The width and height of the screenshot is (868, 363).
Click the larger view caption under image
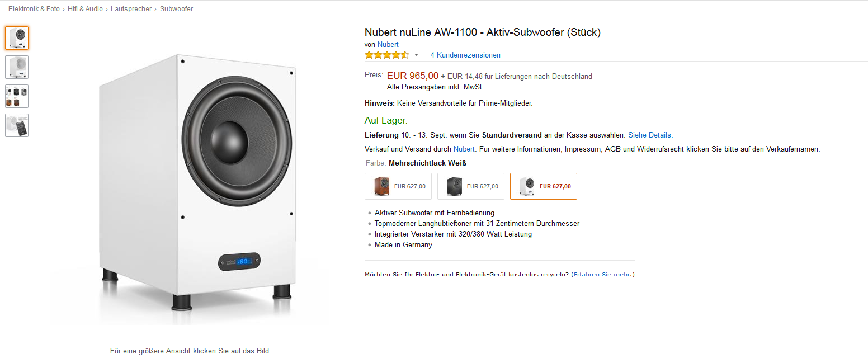click(x=190, y=351)
